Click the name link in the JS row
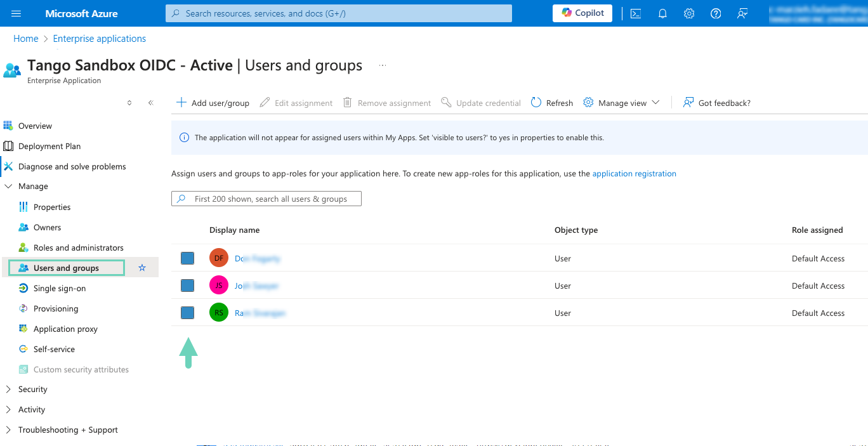868x446 pixels. 257,286
